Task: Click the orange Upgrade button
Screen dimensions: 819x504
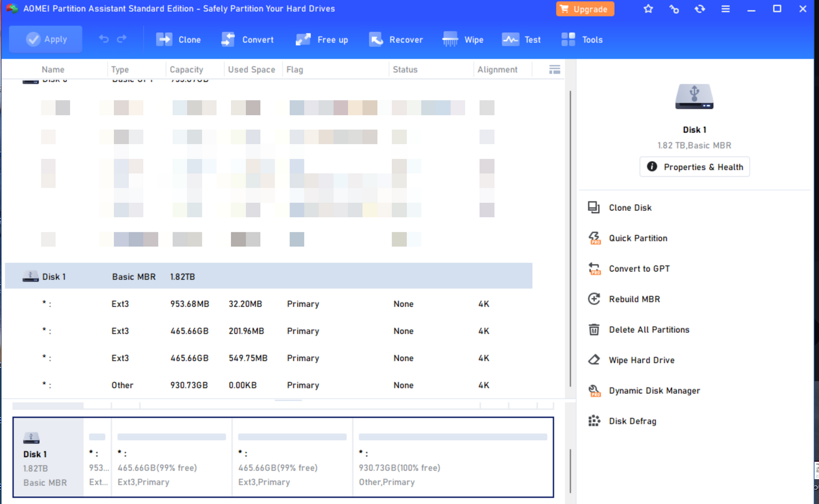Action: (585, 9)
